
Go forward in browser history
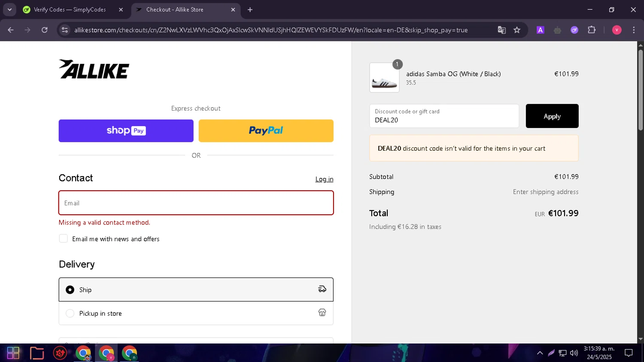coord(27,30)
